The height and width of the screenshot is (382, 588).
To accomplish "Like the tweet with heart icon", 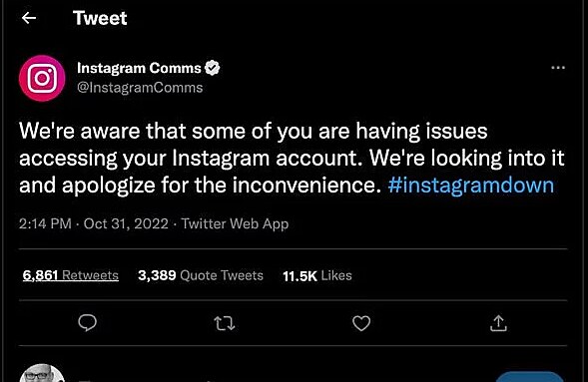I will coord(361,323).
